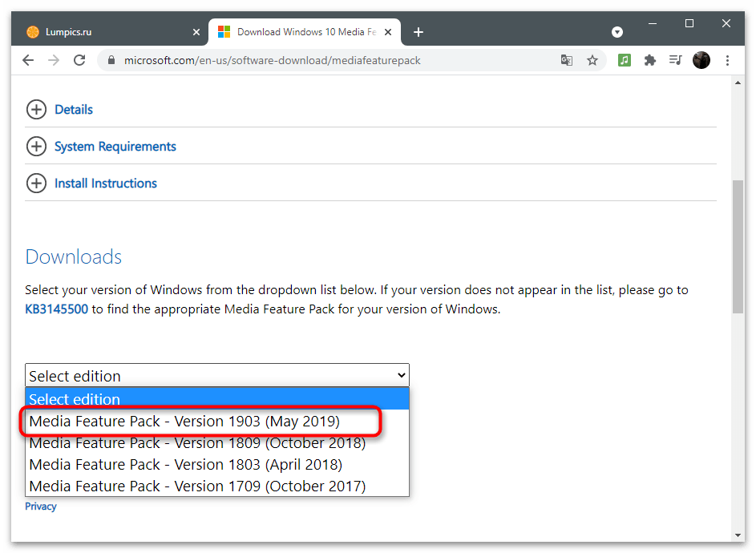Click the user profile avatar
The height and width of the screenshot is (553, 756).
point(701,60)
